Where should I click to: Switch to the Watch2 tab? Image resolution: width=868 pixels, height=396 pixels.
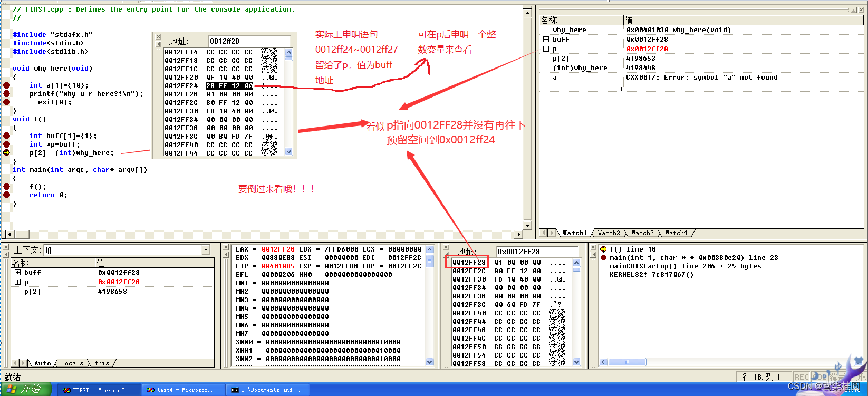point(609,233)
